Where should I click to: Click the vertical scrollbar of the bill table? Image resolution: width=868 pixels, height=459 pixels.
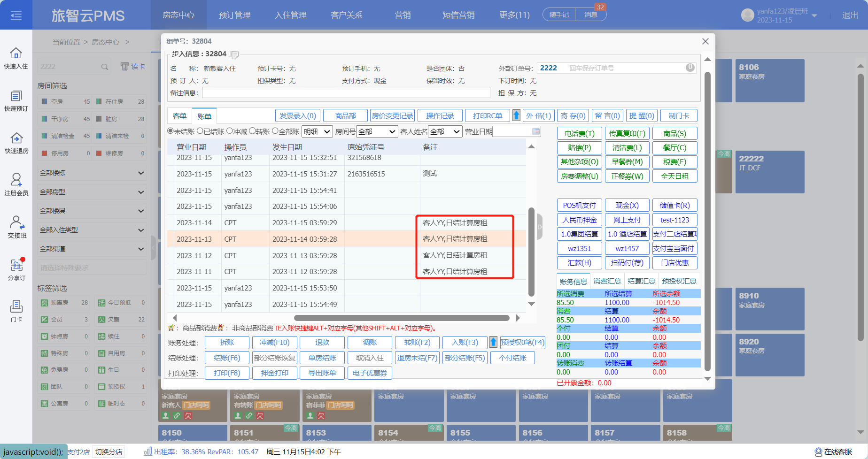(x=531, y=252)
